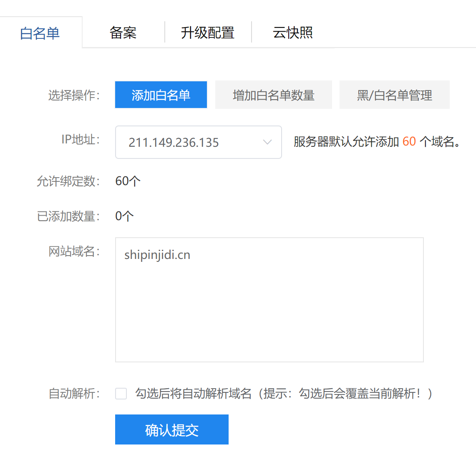The width and height of the screenshot is (476, 452).
Task: Click the 211.149.236.135 IP address value
Action: (174, 143)
